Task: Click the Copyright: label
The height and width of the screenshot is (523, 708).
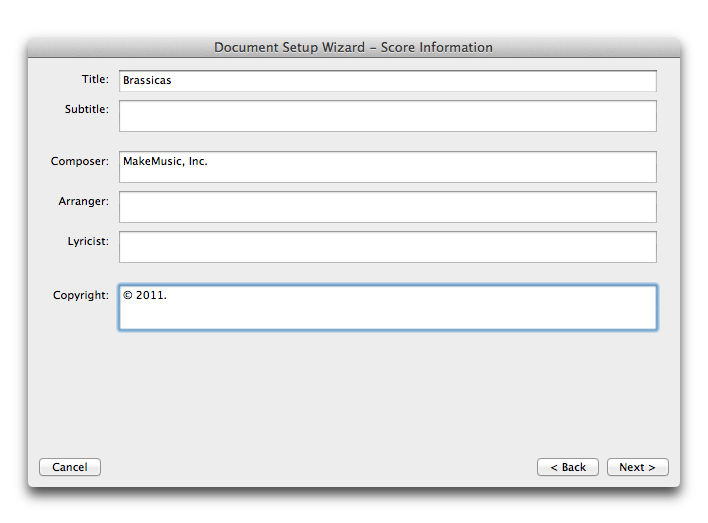Action: tap(81, 295)
